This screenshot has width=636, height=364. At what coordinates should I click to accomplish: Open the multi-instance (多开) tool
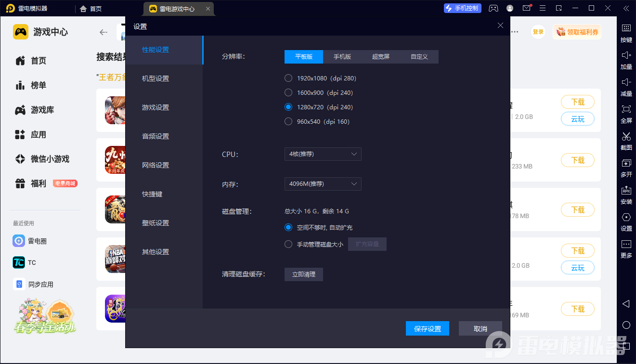point(626,164)
